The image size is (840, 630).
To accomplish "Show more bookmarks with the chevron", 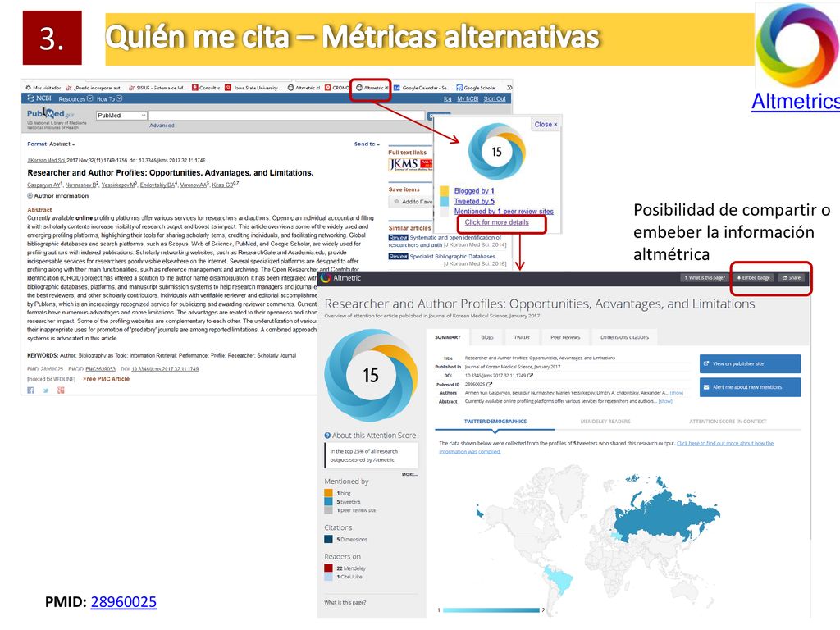I will point(509,87).
